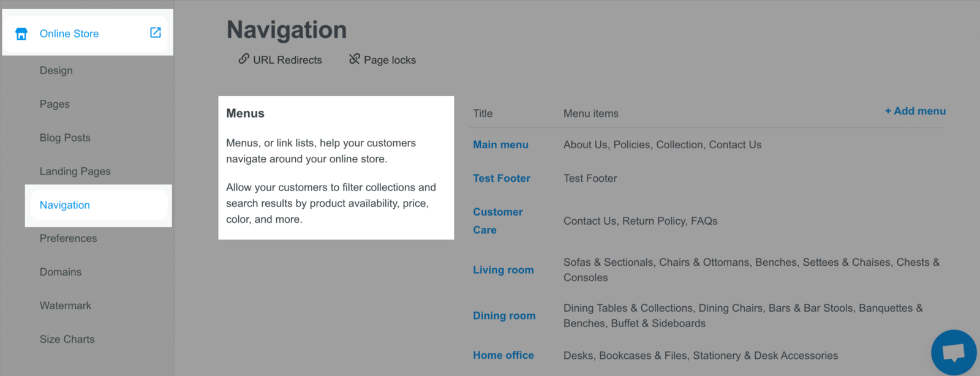Click 'Contact Us, Return Policy, FAQs' text

(641, 221)
